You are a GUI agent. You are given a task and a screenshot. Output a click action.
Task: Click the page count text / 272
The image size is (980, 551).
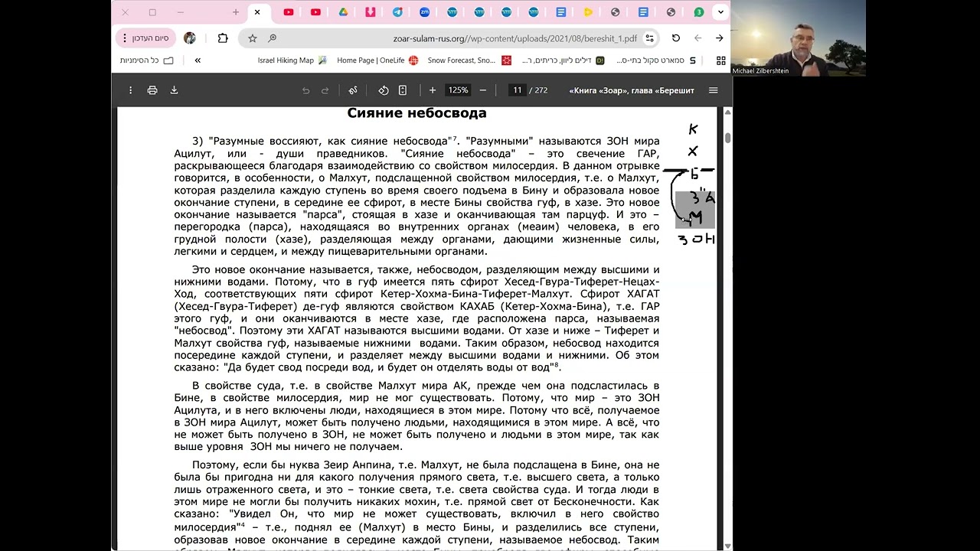538,90
